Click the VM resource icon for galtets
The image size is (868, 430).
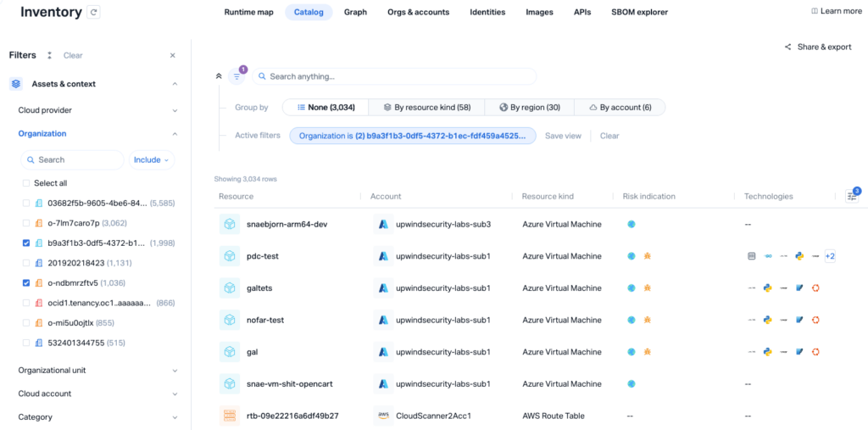point(229,288)
